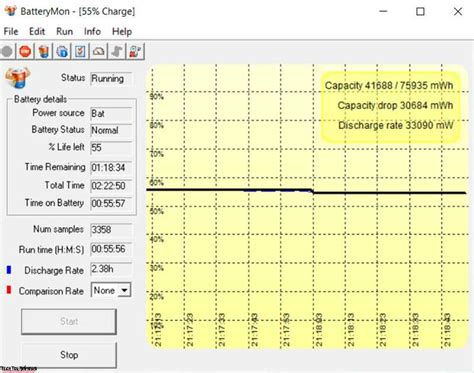474x373 pixels.
Task: Open the Run menu
Action: point(64,32)
